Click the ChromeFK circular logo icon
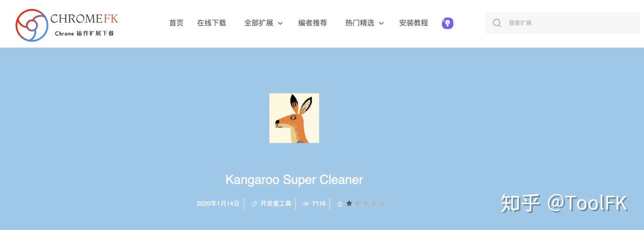 pyautogui.click(x=32, y=25)
